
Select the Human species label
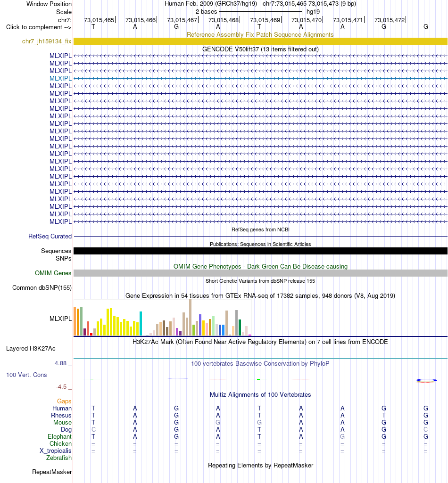[62, 409]
